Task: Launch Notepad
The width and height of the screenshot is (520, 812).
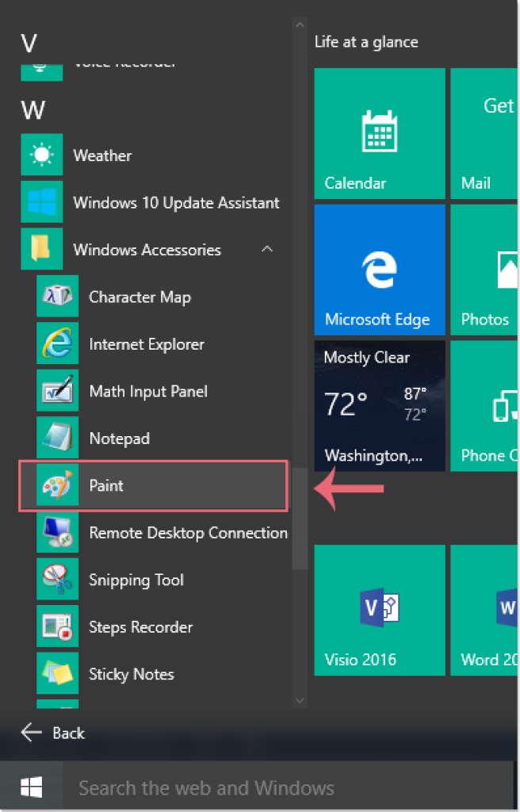Action: 119,439
